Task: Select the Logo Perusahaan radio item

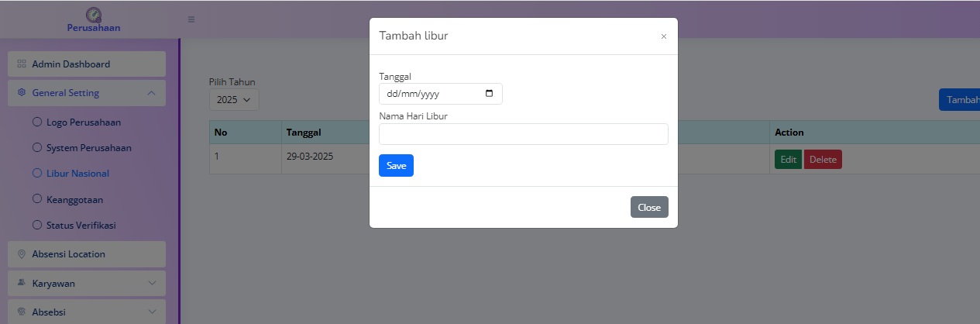Action: (36, 122)
